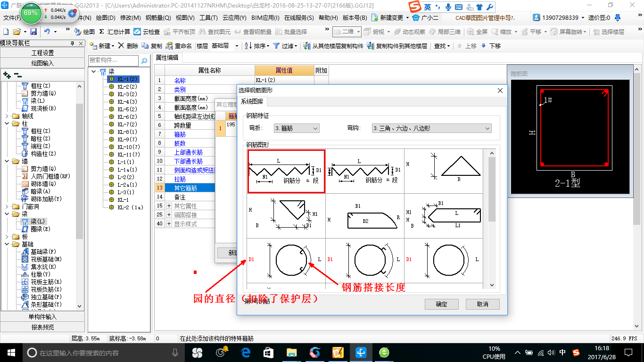
Task: Expand the 锚固搭接 row
Action: coord(169,215)
